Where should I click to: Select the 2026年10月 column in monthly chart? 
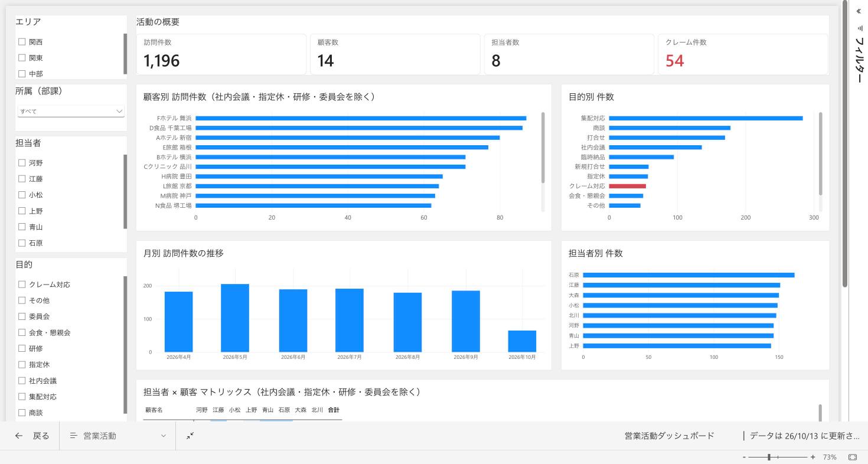[522, 341]
